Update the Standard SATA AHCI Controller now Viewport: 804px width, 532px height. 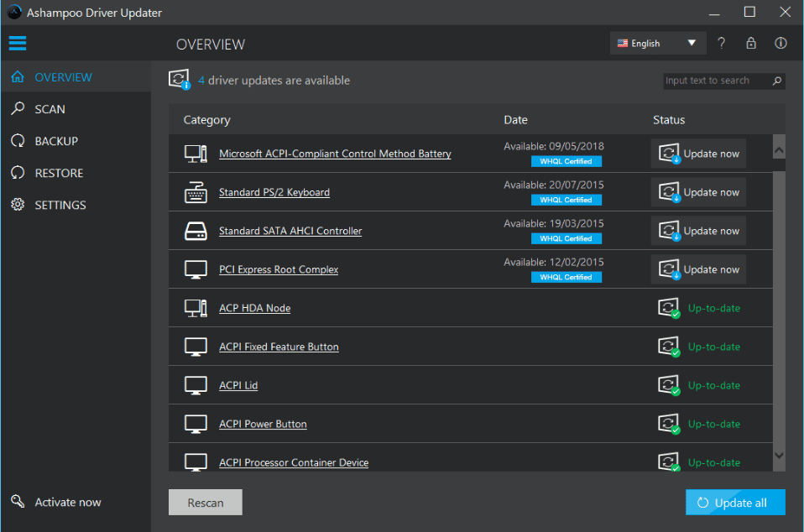coord(698,231)
